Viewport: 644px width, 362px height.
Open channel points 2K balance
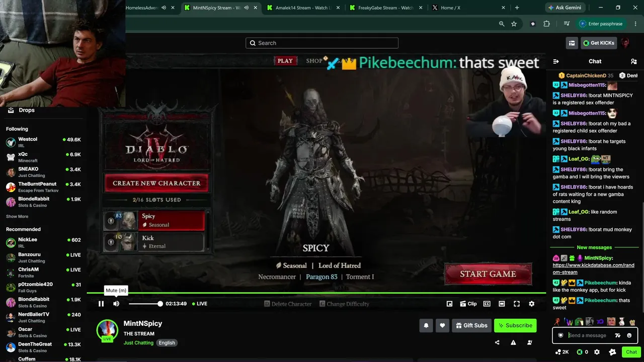coord(561,352)
